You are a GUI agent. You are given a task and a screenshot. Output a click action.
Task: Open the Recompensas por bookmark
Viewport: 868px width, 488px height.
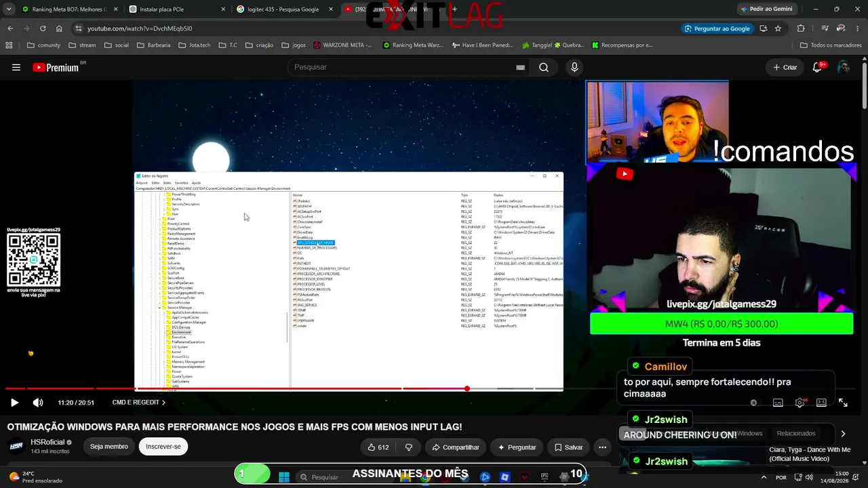[x=622, y=45]
